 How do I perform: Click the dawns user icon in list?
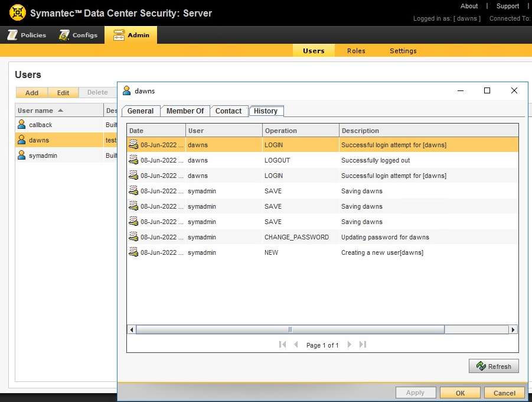(x=22, y=140)
